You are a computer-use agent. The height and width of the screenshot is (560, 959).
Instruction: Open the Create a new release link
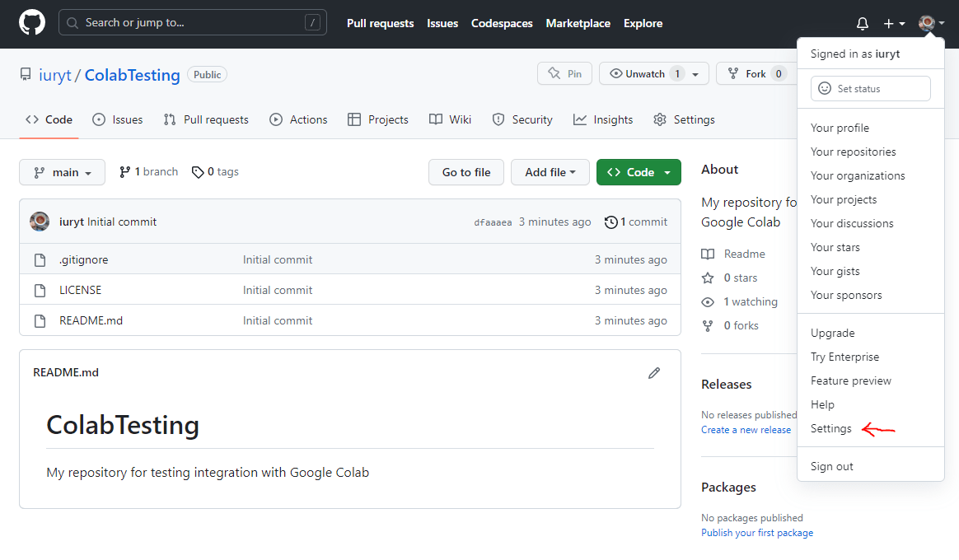(x=746, y=429)
